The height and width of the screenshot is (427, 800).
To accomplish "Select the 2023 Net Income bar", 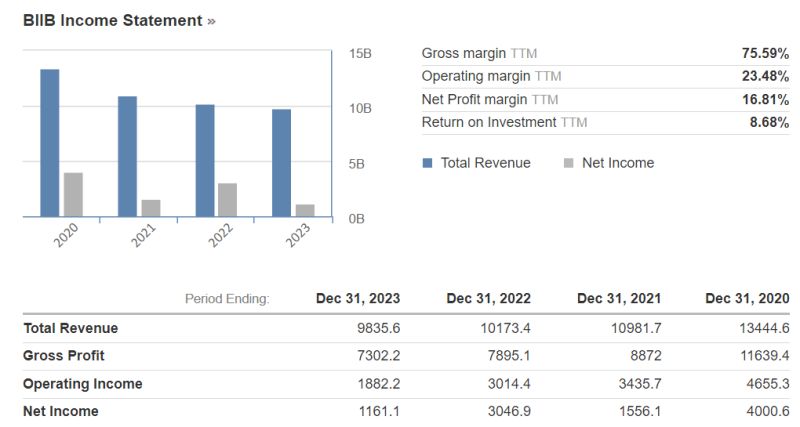I will tap(305, 211).
